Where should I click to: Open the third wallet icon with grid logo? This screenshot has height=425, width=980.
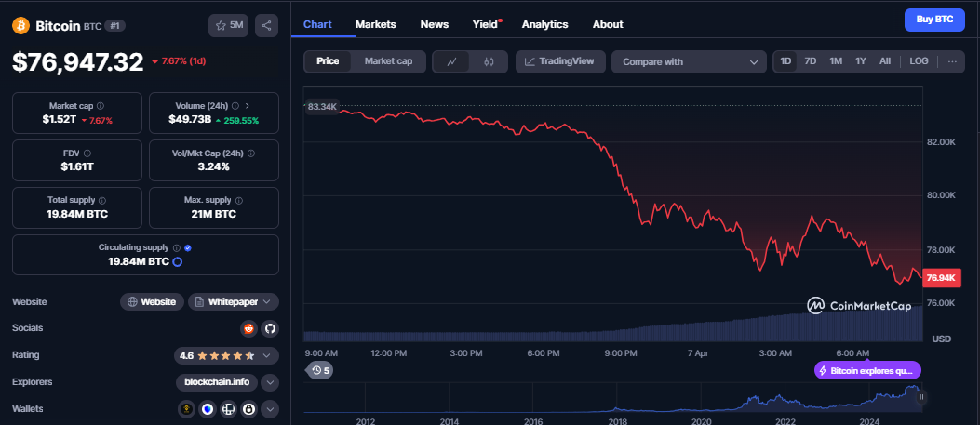point(228,409)
